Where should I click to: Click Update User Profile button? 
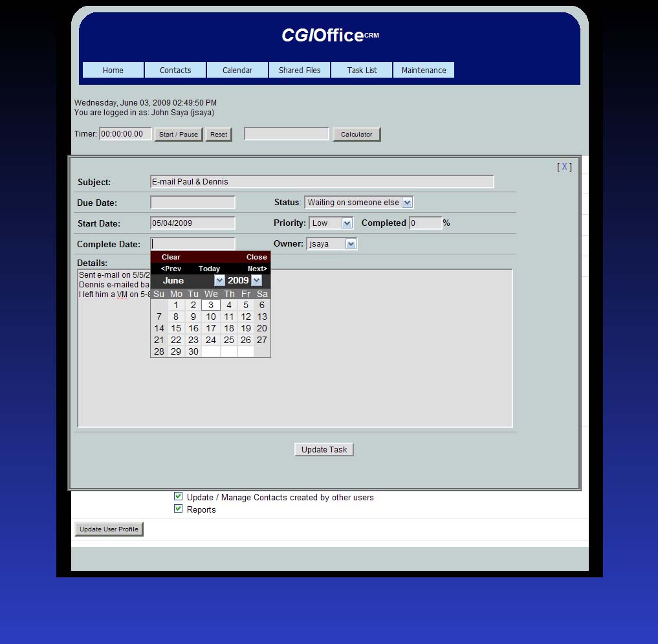point(109,529)
